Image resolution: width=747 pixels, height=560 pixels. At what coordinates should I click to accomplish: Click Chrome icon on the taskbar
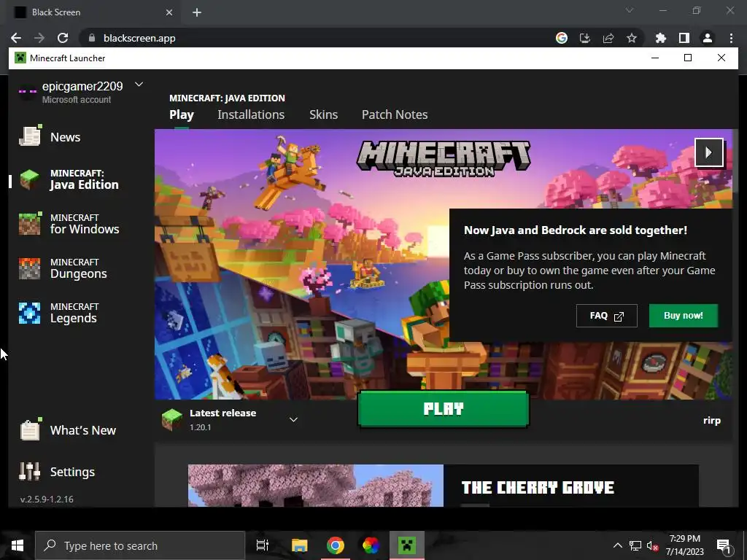tap(336, 545)
